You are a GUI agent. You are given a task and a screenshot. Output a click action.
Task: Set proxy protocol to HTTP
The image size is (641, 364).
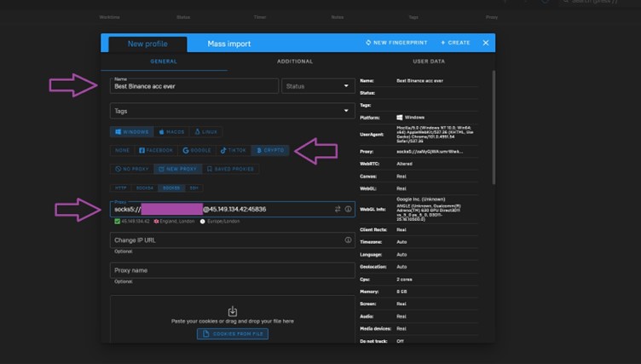point(121,187)
